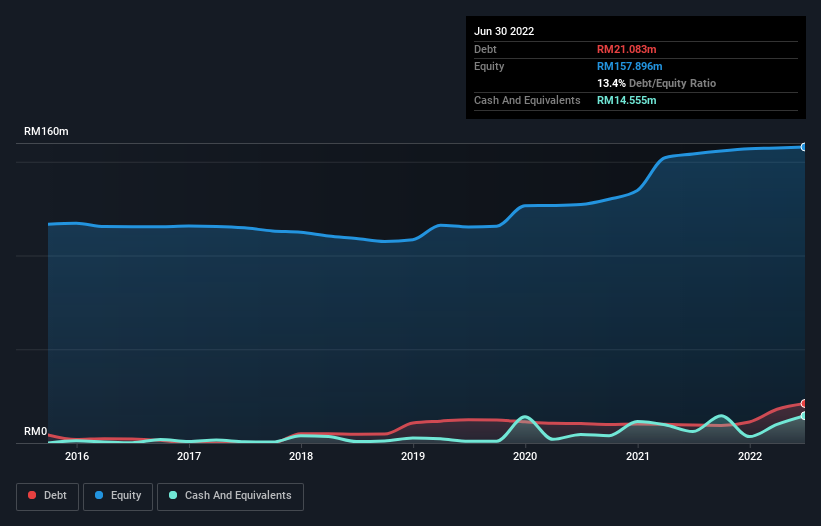Click the 2022 x-axis label
The height and width of the screenshot is (526, 821).
750,456
